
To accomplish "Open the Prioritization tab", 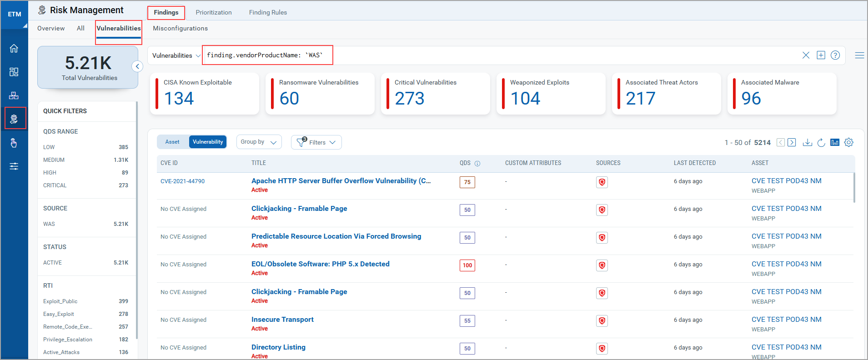I will point(214,12).
